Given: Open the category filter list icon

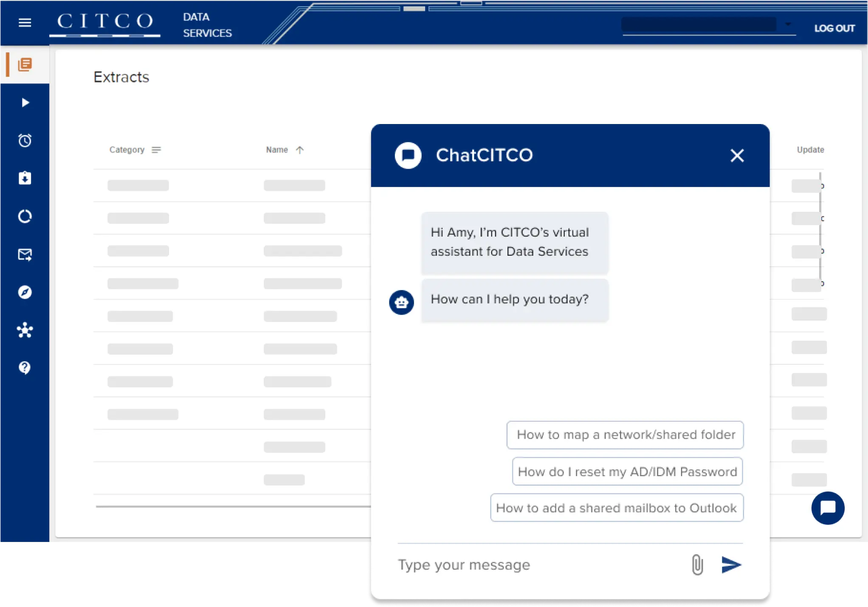Looking at the screenshot, I should click(156, 150).
